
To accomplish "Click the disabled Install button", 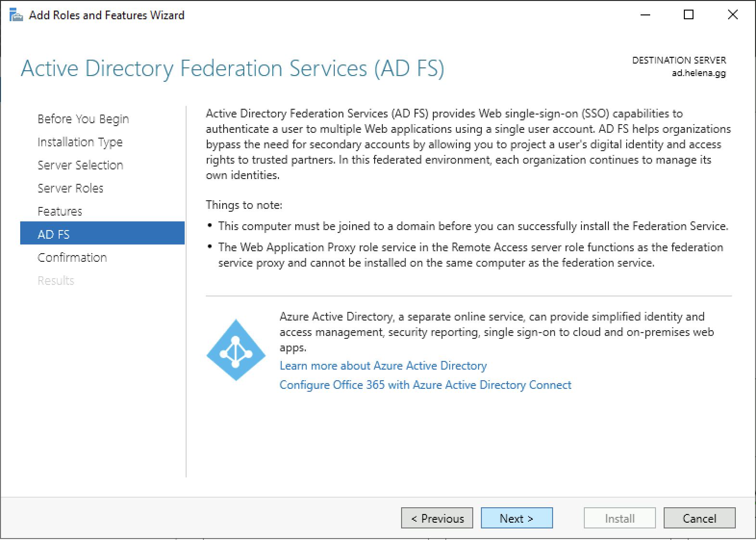I will click(619, 518).
